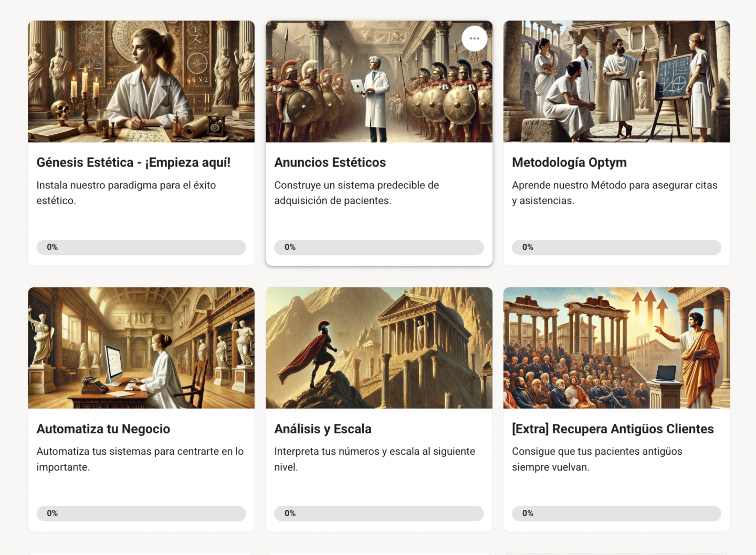Click the Automatiza tu Negocio heading
This screenshot has width=756, height=555.
tap(103, 429)
